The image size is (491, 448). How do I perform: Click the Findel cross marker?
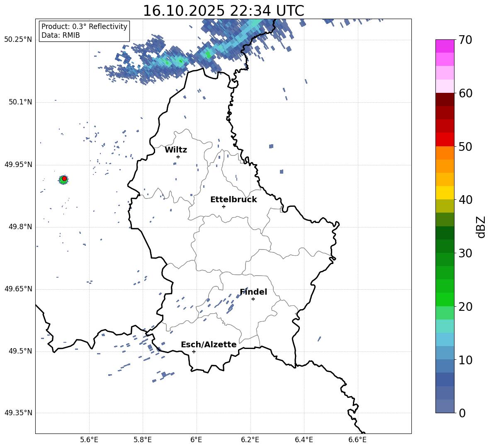[x=253, y=299]
